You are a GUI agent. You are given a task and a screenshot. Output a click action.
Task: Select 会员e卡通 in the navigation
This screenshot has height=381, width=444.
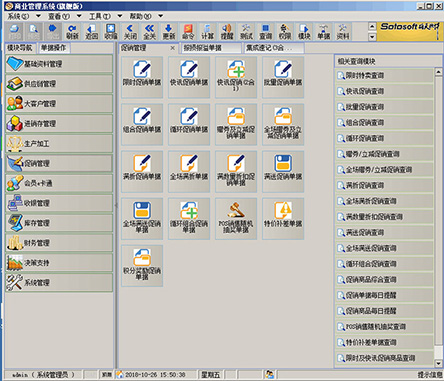pos(59,183)
